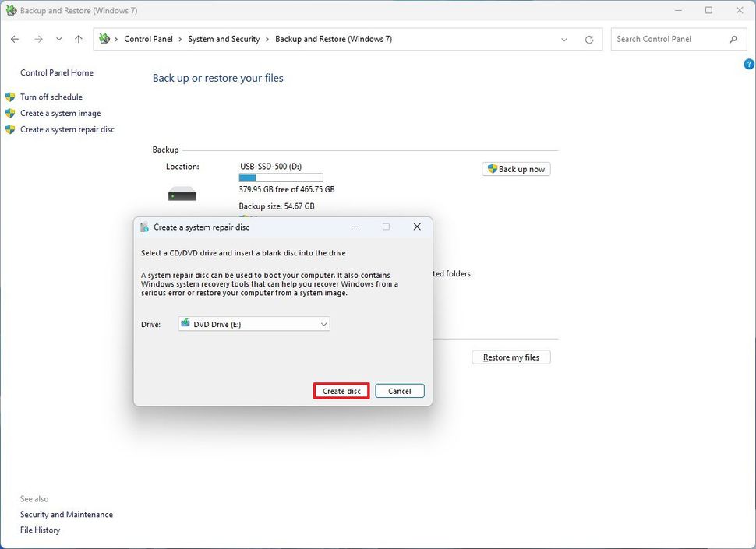Image resolution: width=756 pixels, height=549 pixels.
Task: Click inside the Search Control Panel field
Action: pyautogui.click(x=670, y=38)
